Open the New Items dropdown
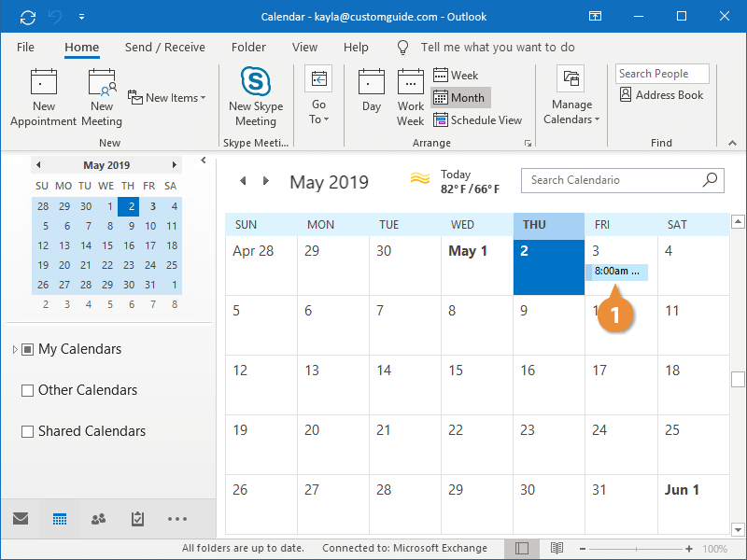The height and width of the screenshot is (560, 747). coord(167,98)
